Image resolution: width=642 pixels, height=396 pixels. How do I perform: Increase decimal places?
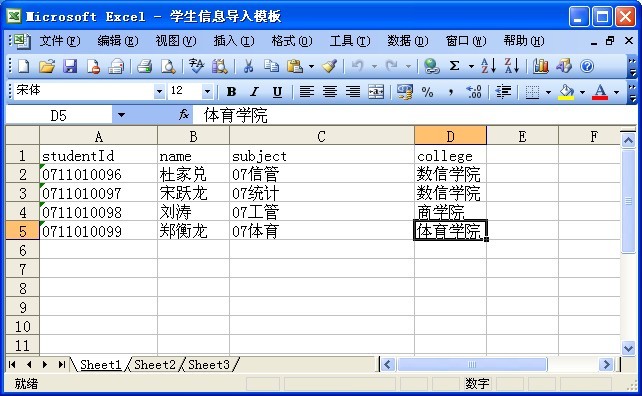coord(474,92)
